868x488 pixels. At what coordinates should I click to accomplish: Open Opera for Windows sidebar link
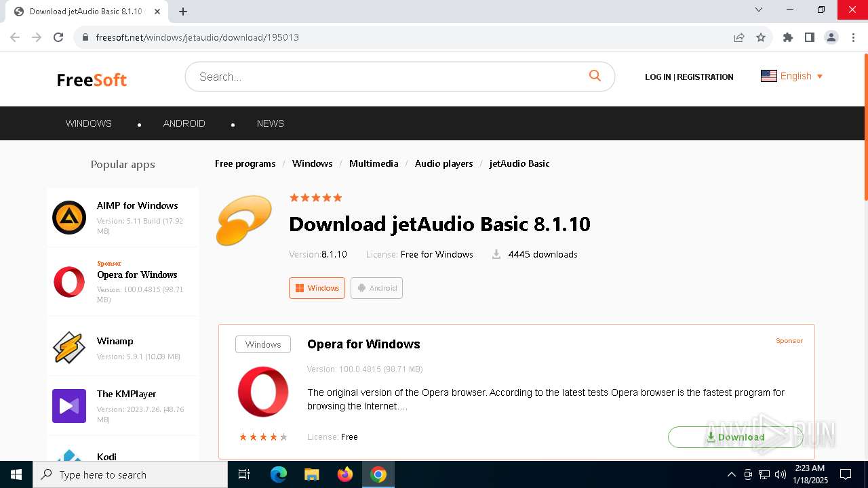click(x=137, y=274)
